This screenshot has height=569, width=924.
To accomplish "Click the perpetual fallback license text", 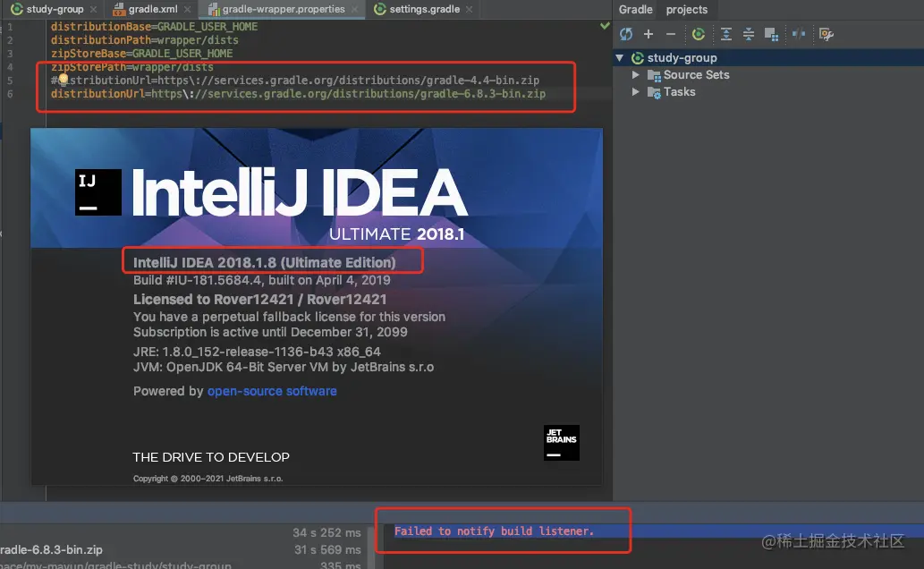I will 289,317.
